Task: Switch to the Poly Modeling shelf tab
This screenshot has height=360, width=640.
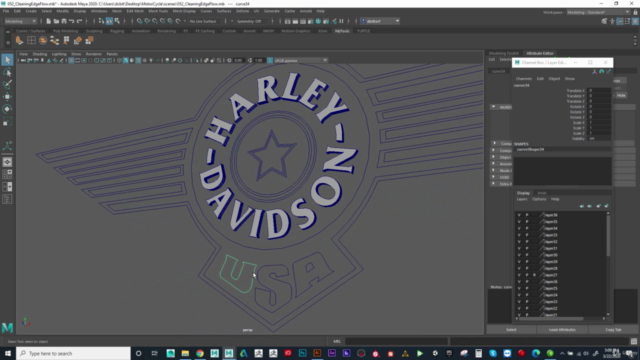Action: coord(65,31)
